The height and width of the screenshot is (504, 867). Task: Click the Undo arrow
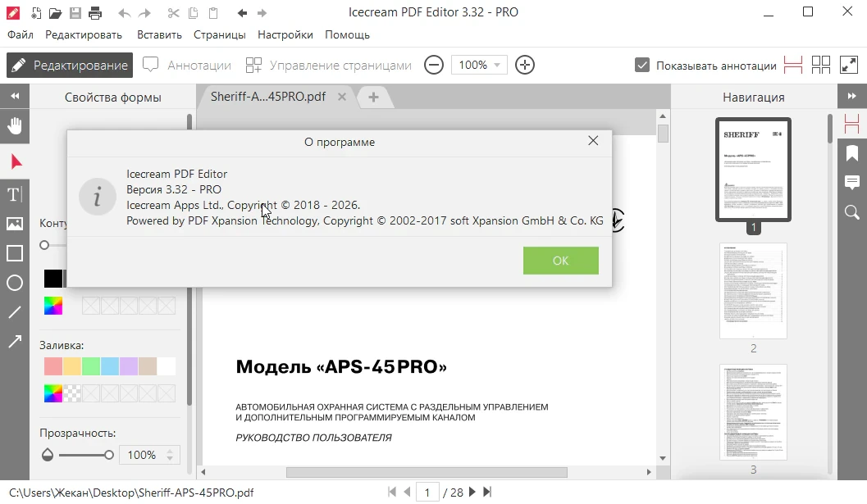tap(125, 13)
